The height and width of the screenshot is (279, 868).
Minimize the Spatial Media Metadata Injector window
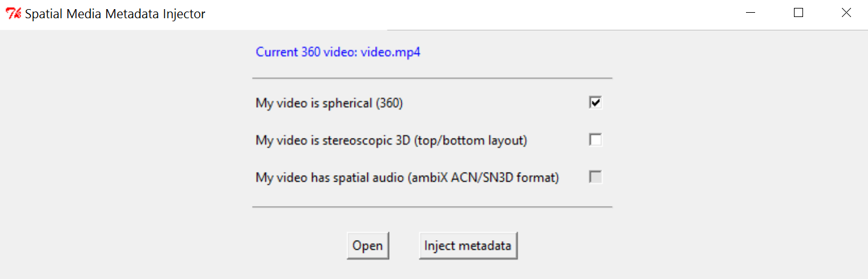coord(751,13)
